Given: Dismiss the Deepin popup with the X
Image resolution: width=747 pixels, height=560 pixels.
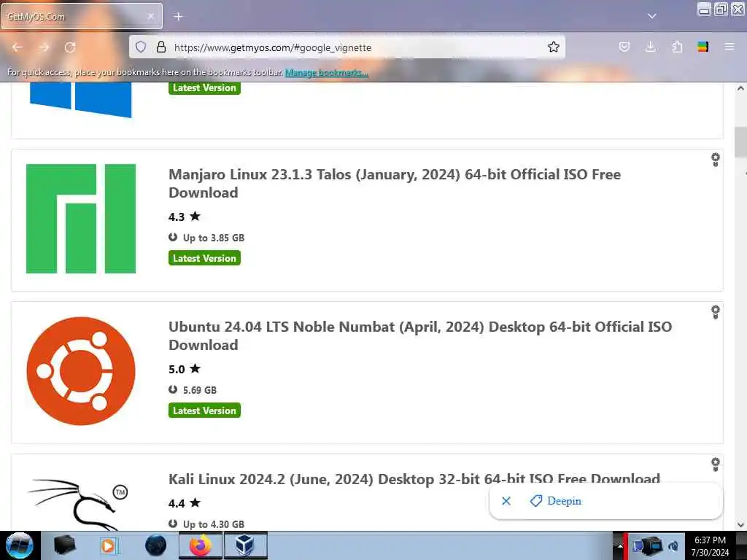Looking at the screenshot, I should coord(506,501).
